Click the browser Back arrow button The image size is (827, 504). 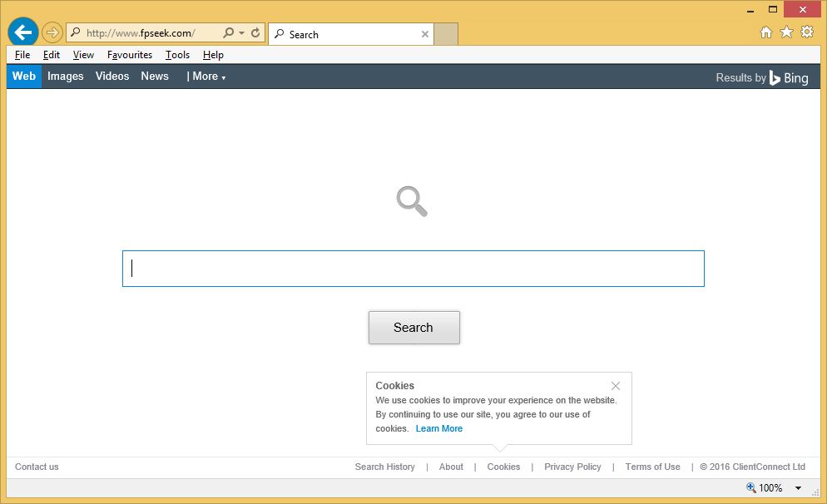coord(22,32)
